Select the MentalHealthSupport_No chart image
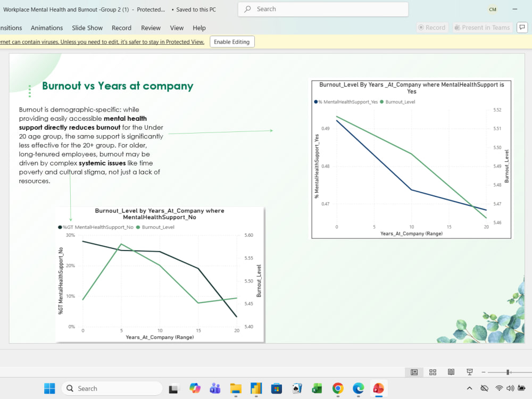The height and width of the screenshot is (399, 532). tap(160, 275)
